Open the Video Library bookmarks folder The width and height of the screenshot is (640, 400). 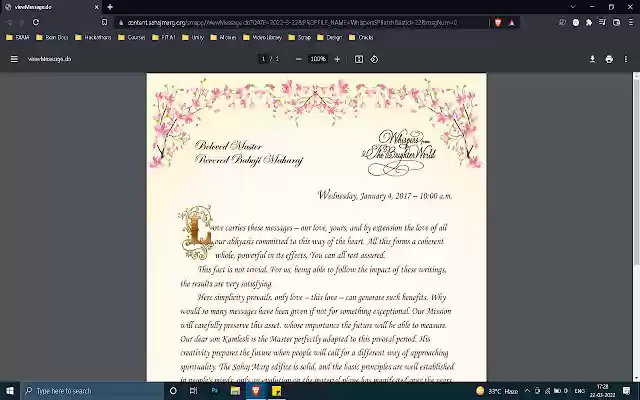coord(262,37)
